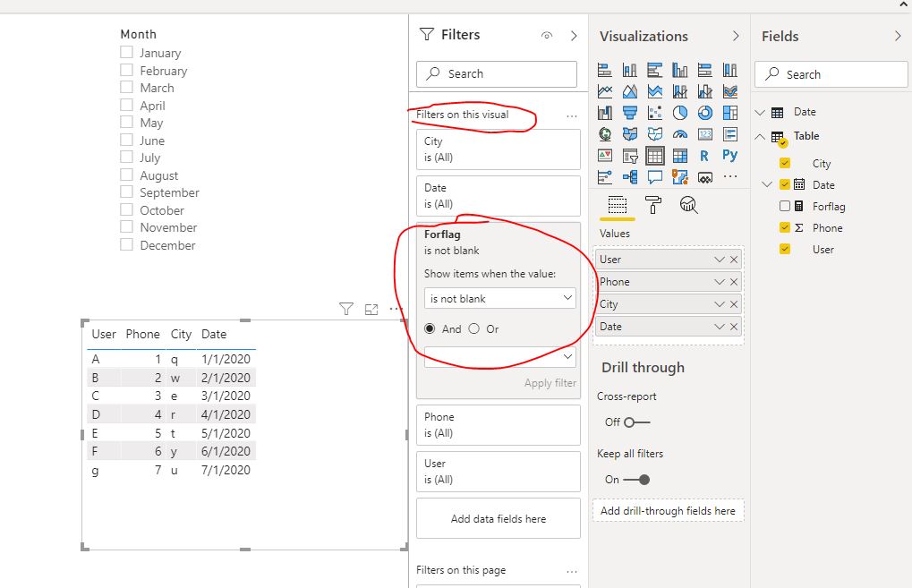Click the Fields pane search box
The width and height of the screenshot is (912, 588).
coord(831,74)
